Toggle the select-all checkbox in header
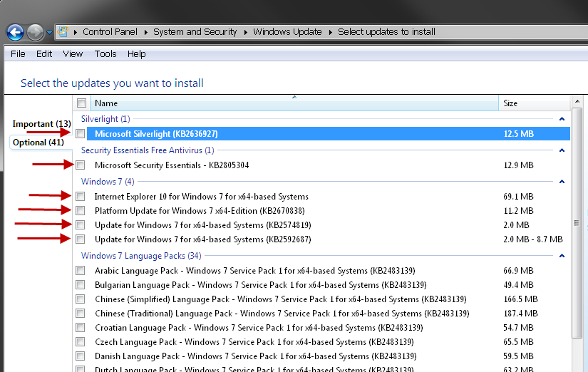Image resolution: width=588 pixels, height=372 pixels. click(x=81, y=103)
